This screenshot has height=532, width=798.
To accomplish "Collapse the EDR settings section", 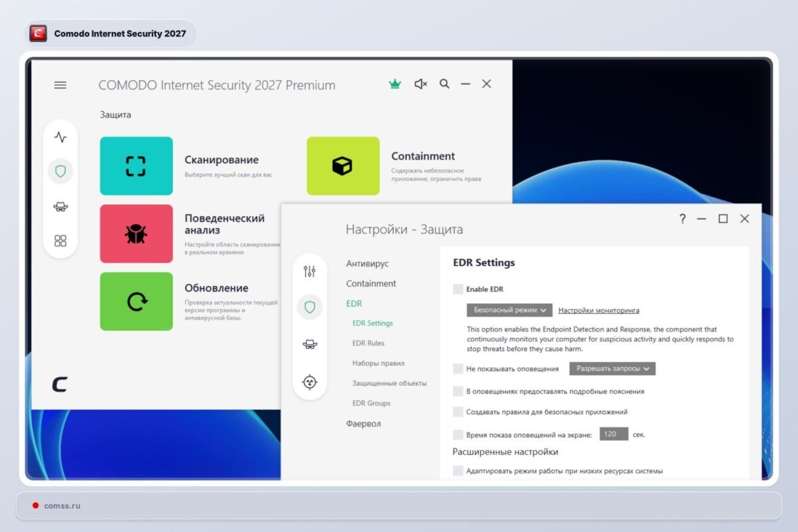I will [354, 303].
